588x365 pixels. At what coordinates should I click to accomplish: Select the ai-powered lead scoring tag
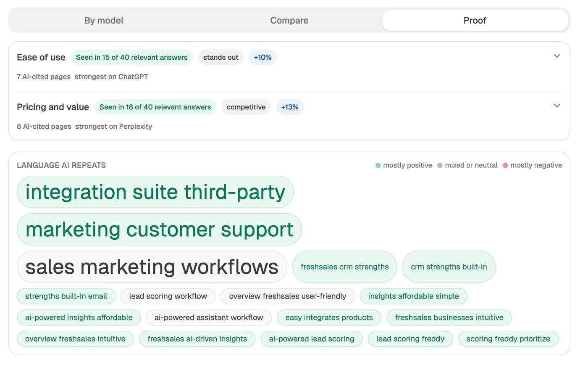(x=311, y=339)
